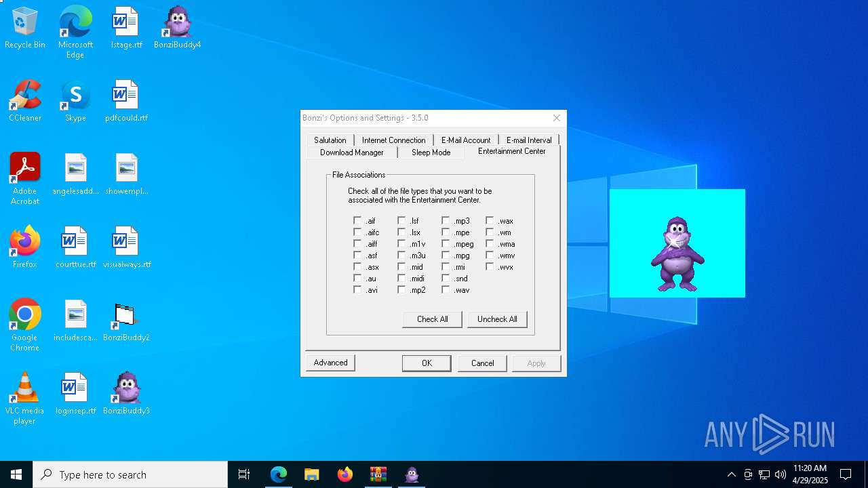Tick the .wma checkbox
Image resolution: width=868 pixels, height=488 pixels.
(x=490, y=244)
